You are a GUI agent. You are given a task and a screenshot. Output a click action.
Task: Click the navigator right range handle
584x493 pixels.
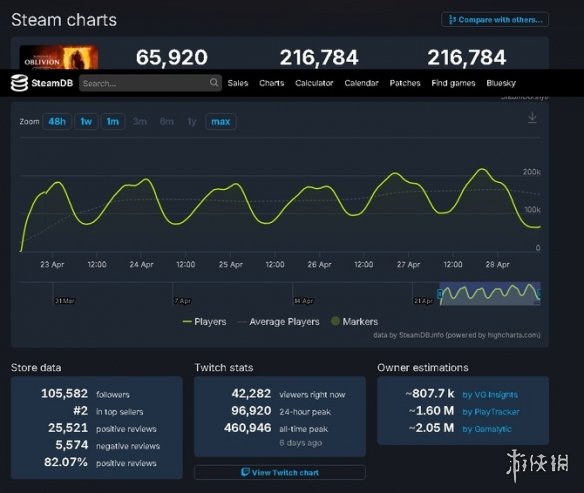(x=539, y=294)
